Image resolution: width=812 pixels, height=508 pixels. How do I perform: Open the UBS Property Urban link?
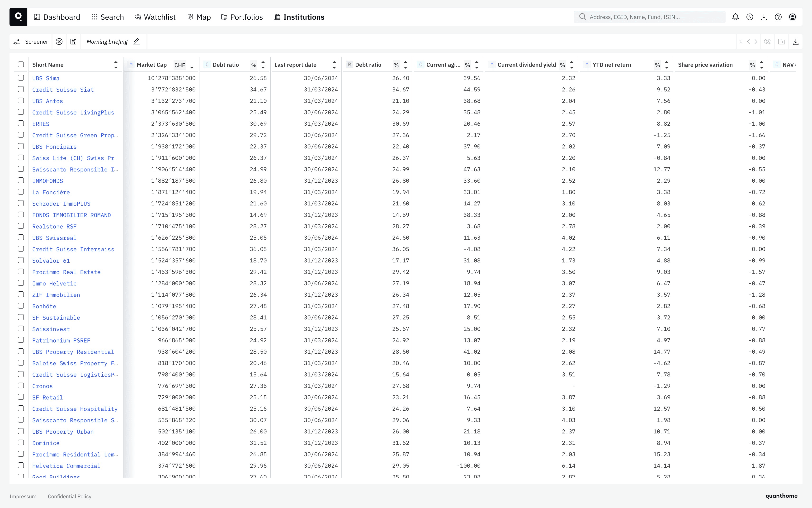63,432
